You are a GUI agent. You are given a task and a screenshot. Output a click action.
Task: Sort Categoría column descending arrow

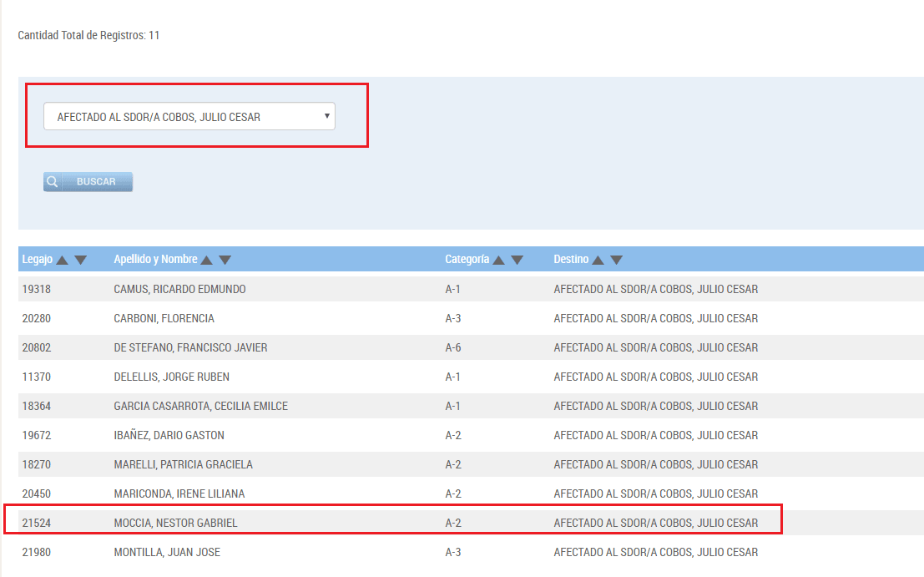pos(517,260)
